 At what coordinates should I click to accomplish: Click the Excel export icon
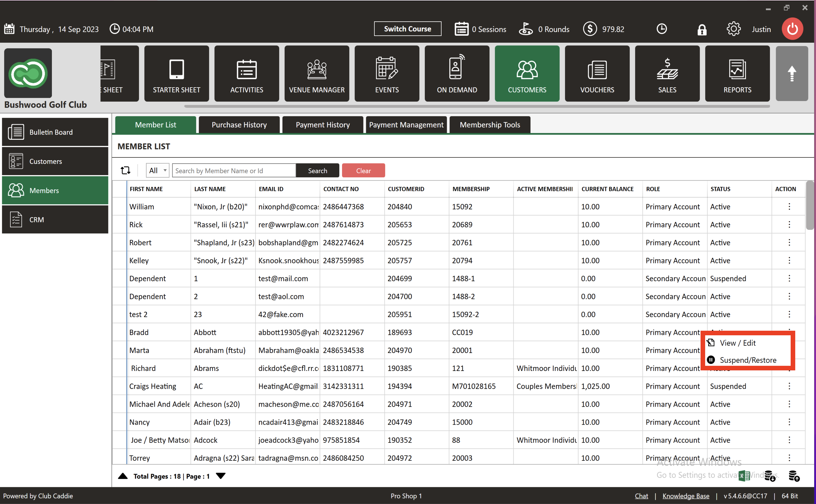click(x=744, y=476)
